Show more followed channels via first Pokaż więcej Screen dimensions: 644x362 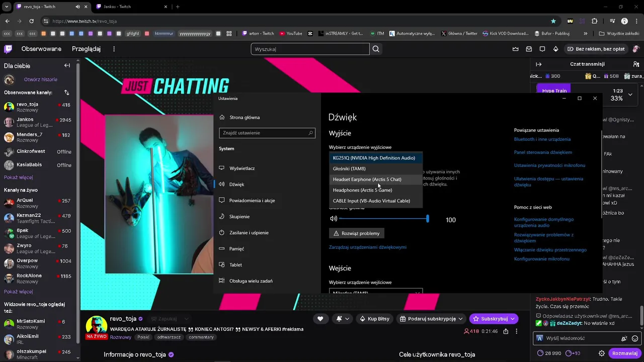coord(19,177)
